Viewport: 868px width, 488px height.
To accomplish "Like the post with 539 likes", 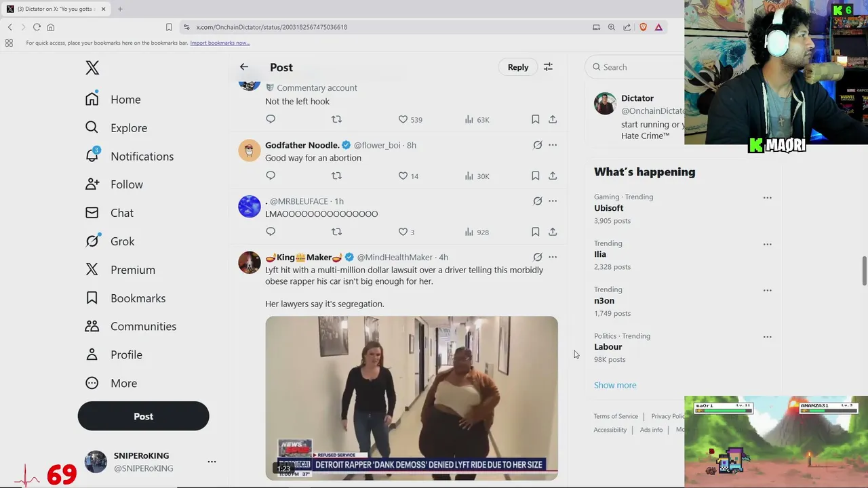I will pyautogui.click(x=410, y=119).
